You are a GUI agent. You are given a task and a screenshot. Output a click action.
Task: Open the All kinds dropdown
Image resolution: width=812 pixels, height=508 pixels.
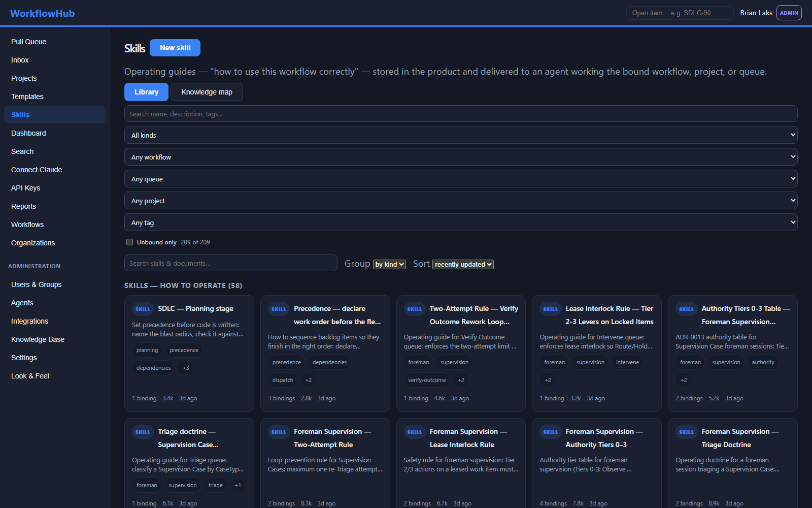tap(461, 135)
